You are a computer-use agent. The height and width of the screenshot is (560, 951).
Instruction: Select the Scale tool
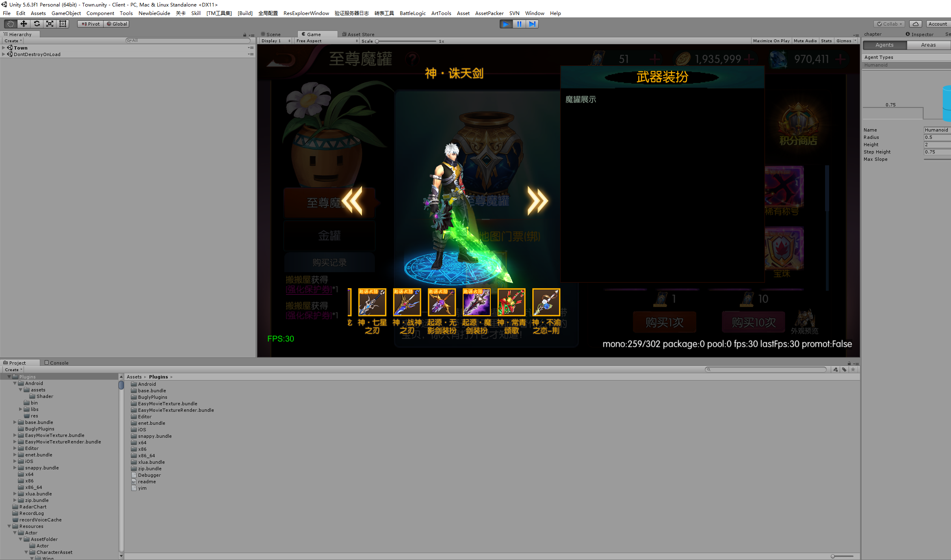click(50, 24)
